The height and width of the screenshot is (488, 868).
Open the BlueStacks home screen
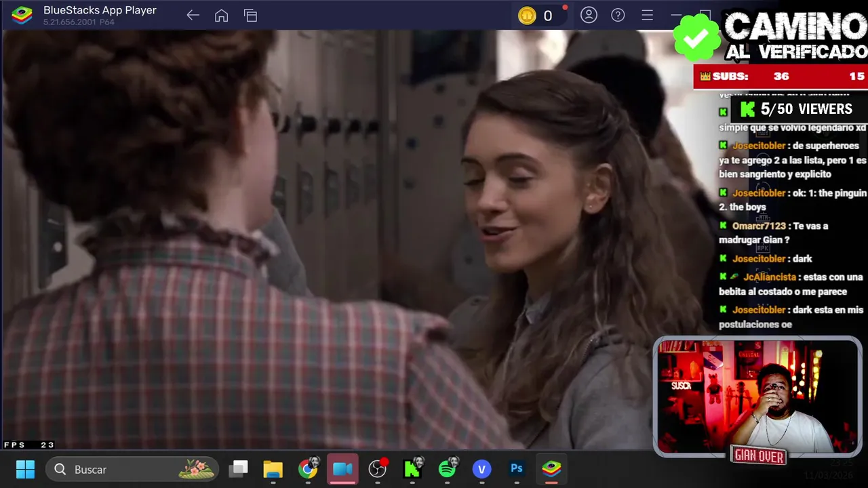222,16
